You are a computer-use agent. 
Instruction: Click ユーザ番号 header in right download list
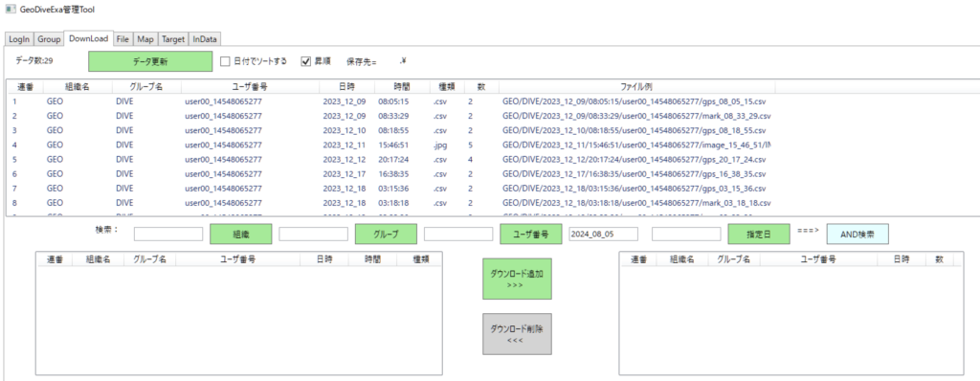(x=819, y=259)
